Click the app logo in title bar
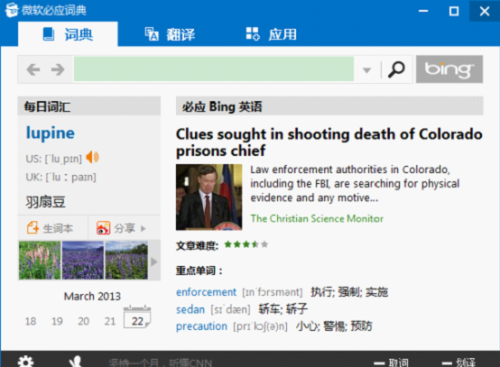Viewport: 500px width, 367px height. pyautogui.click(x=11, y=10)
